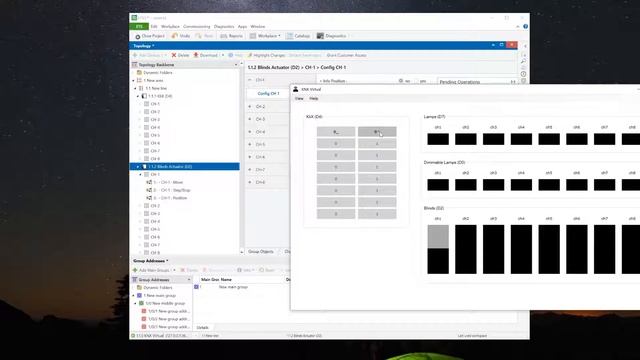Click the top-left KNX (D4) button
The image size is (640, 360).
pos(336,131)
